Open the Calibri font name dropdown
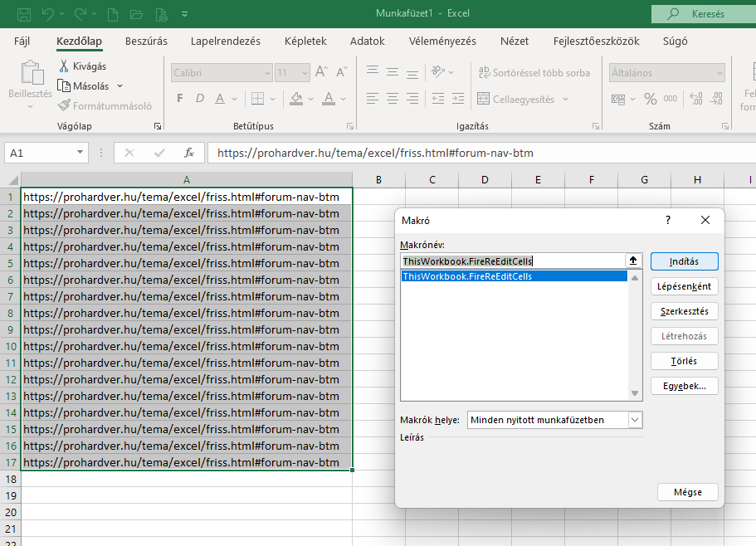The image size is (756, 546). [x=267, y=73]
